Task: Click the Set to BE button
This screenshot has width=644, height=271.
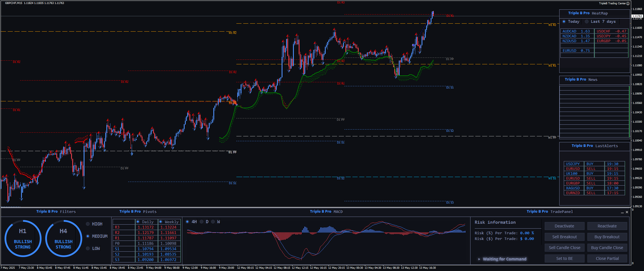Action: [x=564, y=258]
